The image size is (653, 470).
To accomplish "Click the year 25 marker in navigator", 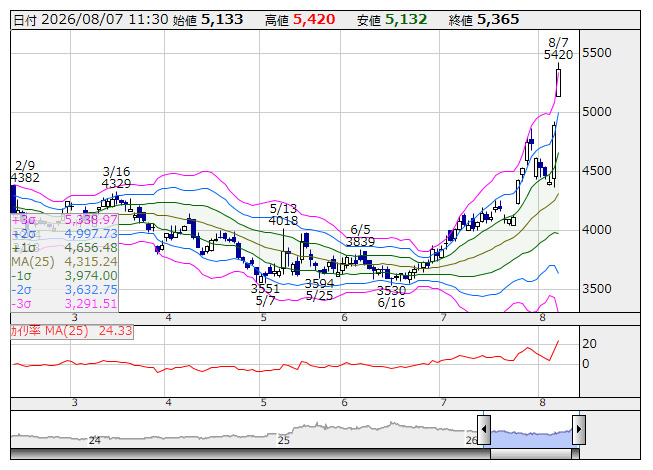I will coord(284,441).
